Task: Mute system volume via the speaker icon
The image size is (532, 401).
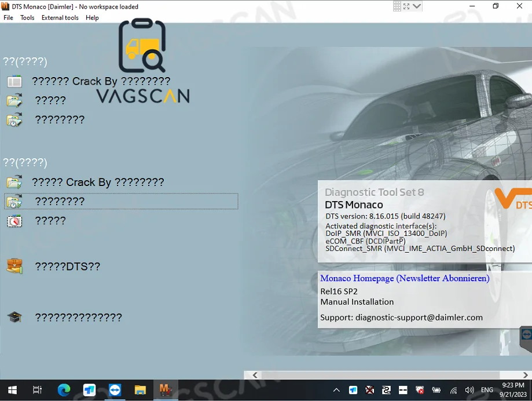Action: (x=469, y=389)
